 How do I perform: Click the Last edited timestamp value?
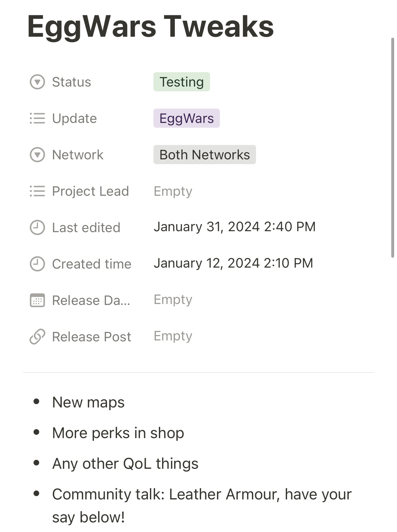[x=235, y=227]
